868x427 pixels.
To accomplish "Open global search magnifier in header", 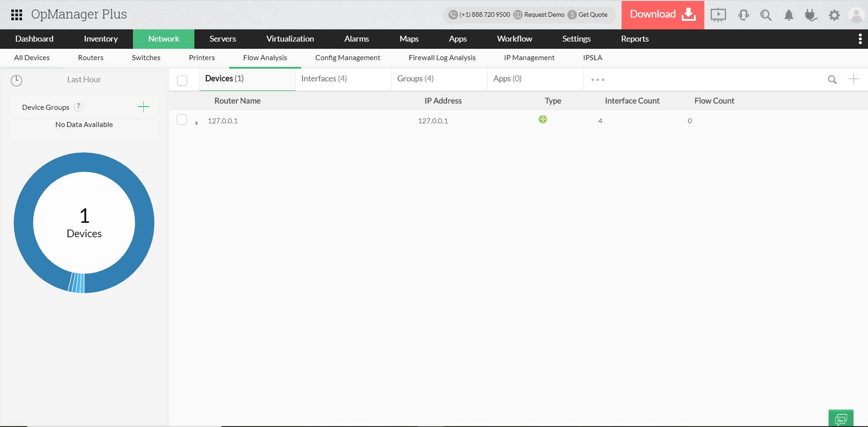I will tap(766, 15).
